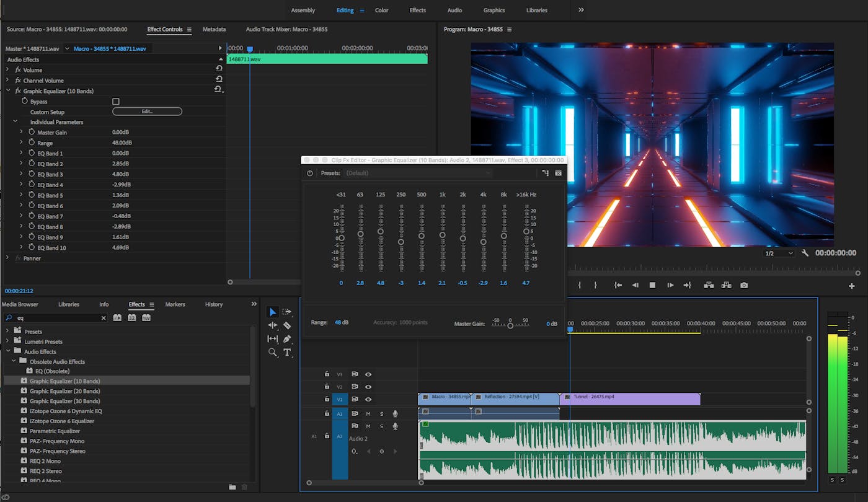The image size is (868, 502).
Task: Toggle V1 track output eye
Action: (368, 399)
